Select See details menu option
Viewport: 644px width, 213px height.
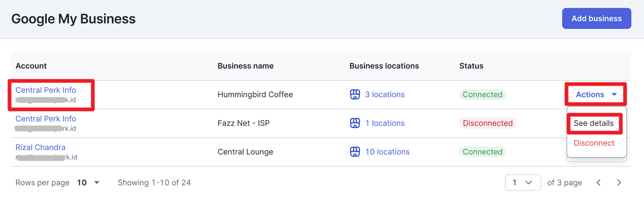[594, 123]
